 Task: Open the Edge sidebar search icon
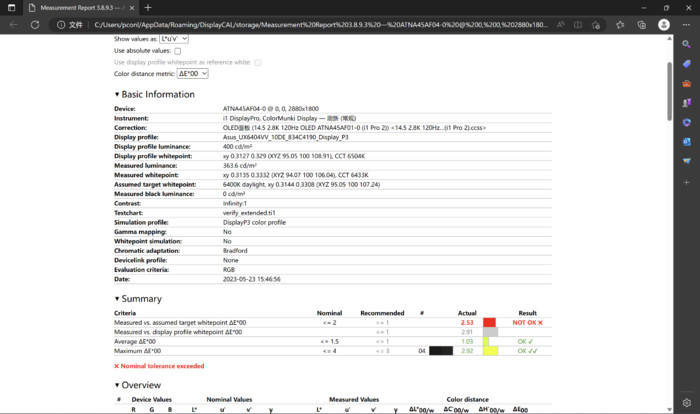click(686, 44)
